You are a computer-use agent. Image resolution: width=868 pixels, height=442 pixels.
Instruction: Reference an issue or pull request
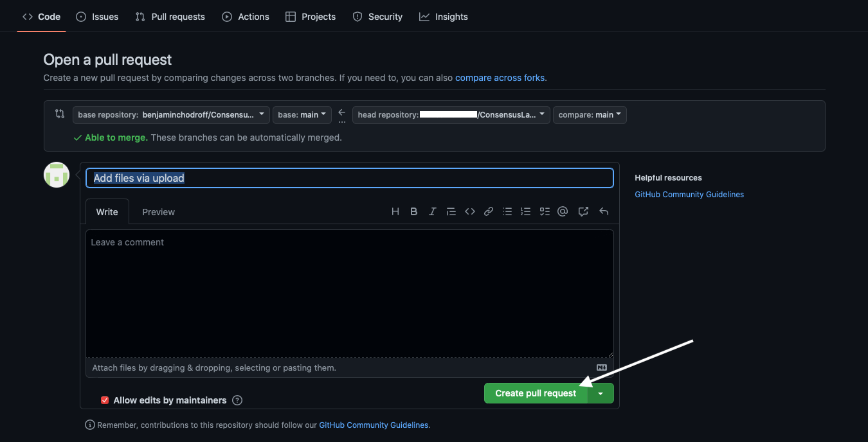pyautogui.click(x=583, y=211)
